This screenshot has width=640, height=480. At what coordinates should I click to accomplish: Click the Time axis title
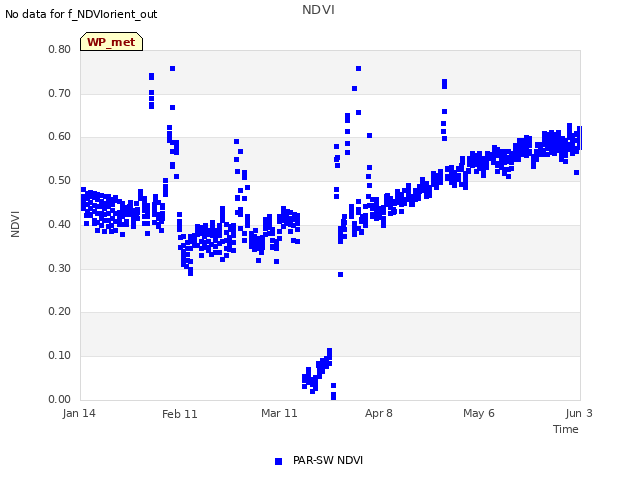coord(566,429)
